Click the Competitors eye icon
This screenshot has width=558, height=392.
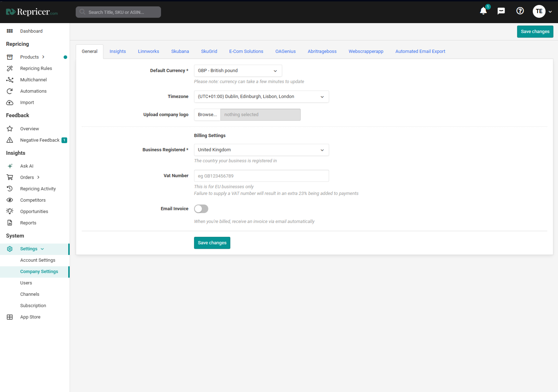[x=10, y=200]
